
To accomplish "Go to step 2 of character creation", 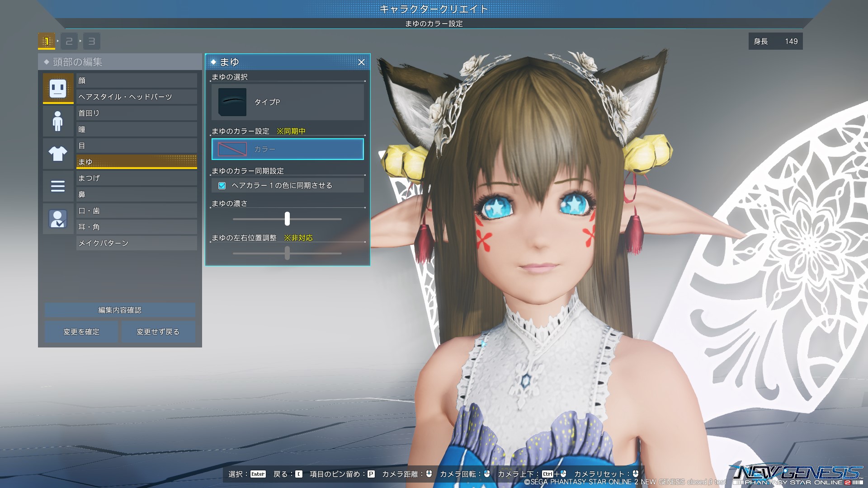I will (x=69, y=41).
